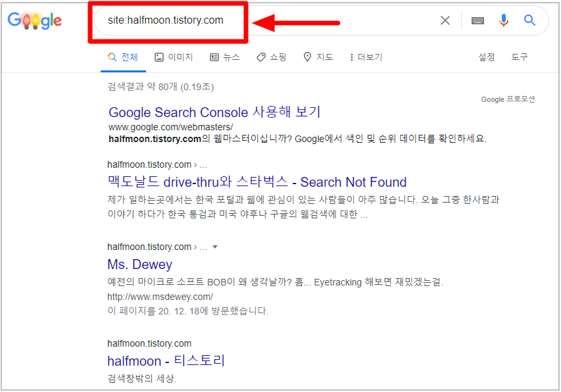Click the http://www.msdewey.com/ text
Screen dimensions: 561x392
(x=160, y=297)
